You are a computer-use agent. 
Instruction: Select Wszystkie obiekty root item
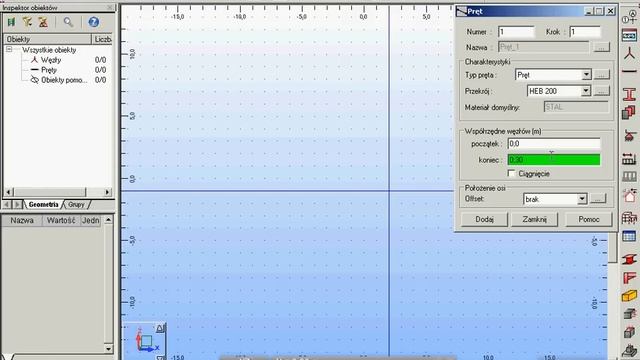coord(49,50)
